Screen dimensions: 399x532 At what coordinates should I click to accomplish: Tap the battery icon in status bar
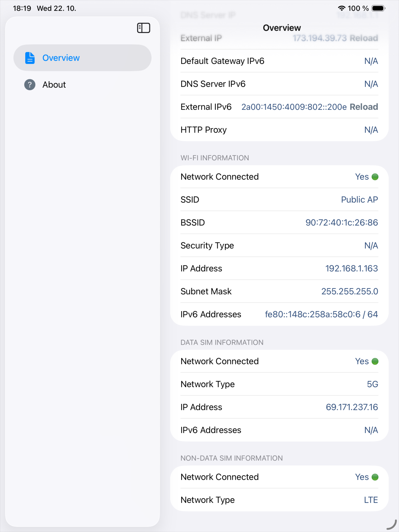tap(378, 9)
